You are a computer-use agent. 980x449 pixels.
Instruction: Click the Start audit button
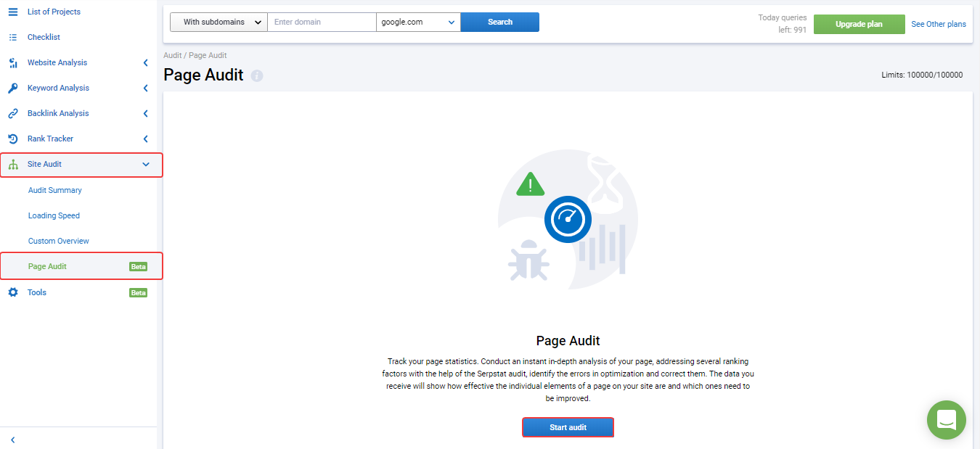(568, 427)
